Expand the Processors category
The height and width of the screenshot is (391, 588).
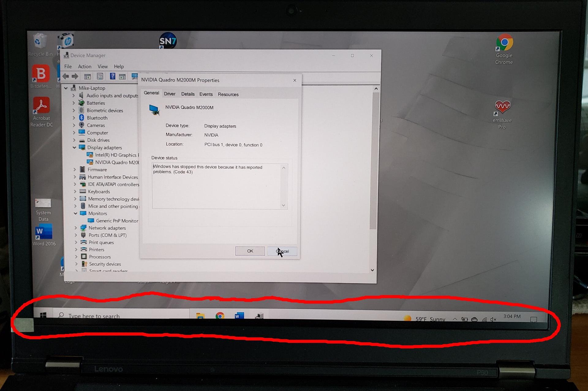click(x=76, y=256)
